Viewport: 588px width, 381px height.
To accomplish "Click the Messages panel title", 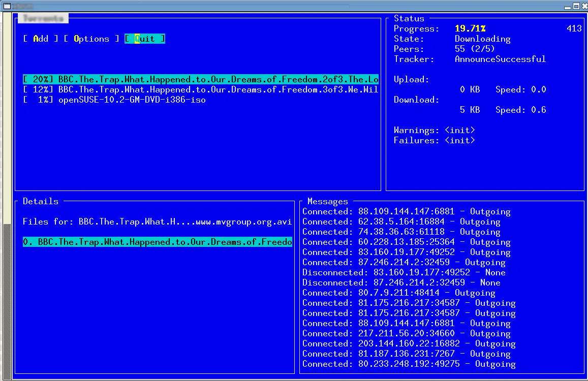I will [328, 201].
